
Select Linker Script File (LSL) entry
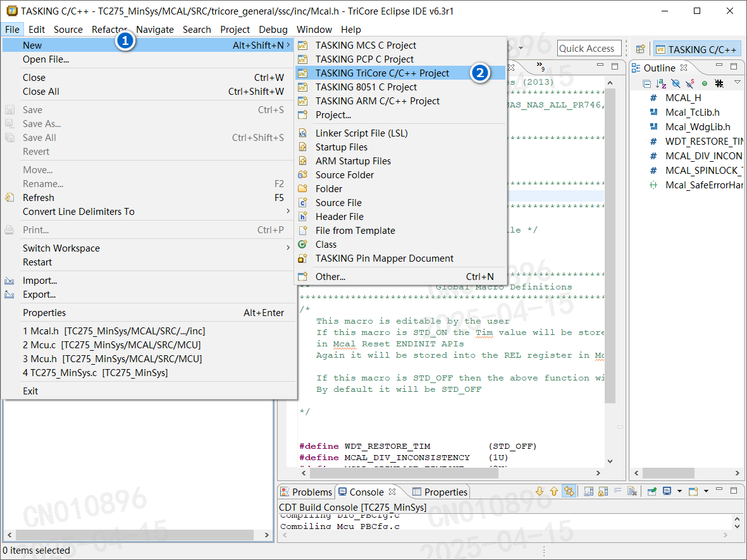coord(400,133)
